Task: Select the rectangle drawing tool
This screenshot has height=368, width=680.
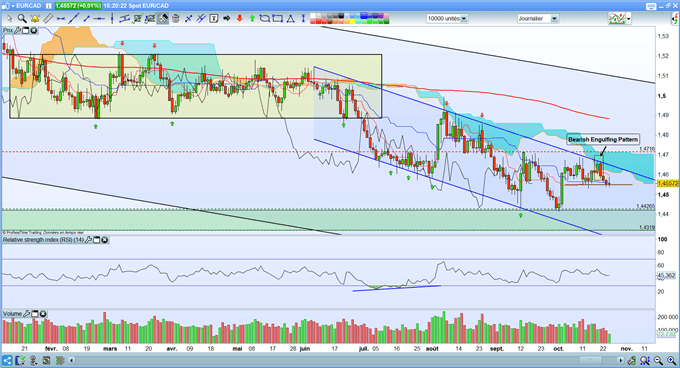Action: pos(278,19)
